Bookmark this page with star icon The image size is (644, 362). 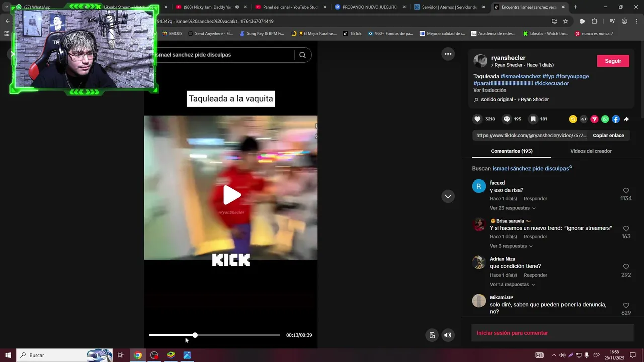(x=566, y=21)
